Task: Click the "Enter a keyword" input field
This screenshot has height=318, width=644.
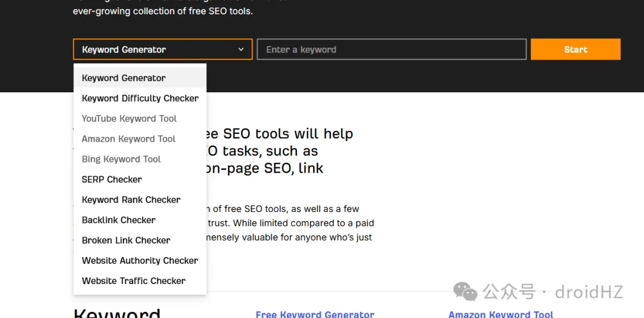Action: (391, 49)
